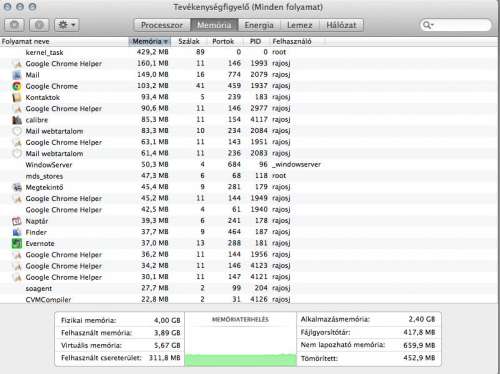Screen dimensions: 500x374
Task: Click icon of Chrome Helper with 90,6 MB
Action: coord(17,108)
